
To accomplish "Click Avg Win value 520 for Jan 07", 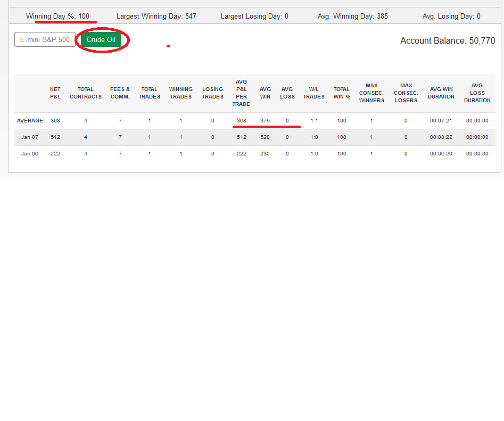I will tap(265, 137).
